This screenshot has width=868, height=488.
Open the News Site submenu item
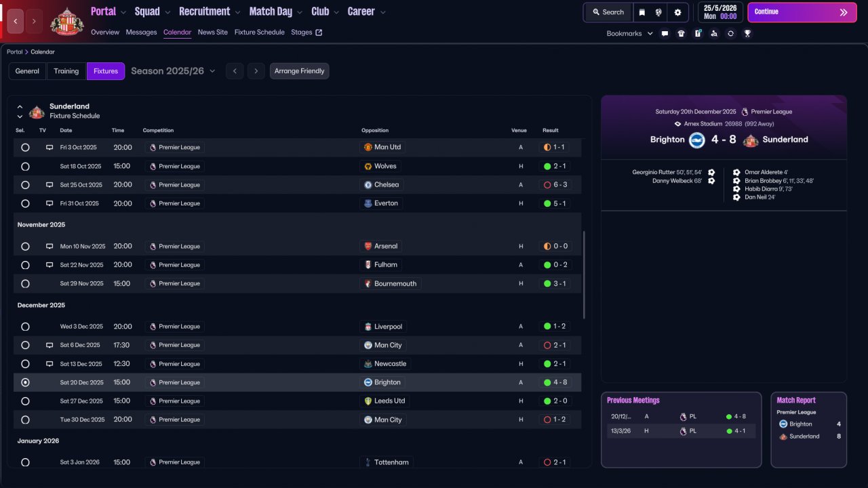coord(213,33)
